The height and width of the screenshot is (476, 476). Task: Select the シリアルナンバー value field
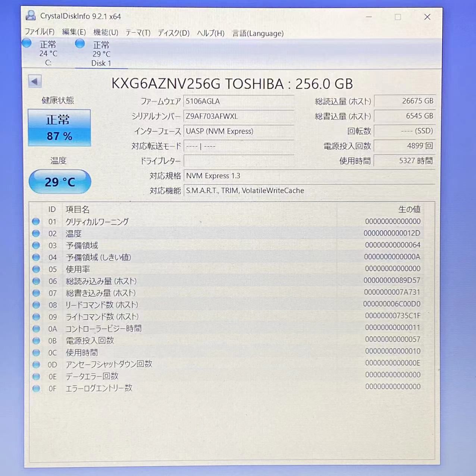(x=239, y=116)
